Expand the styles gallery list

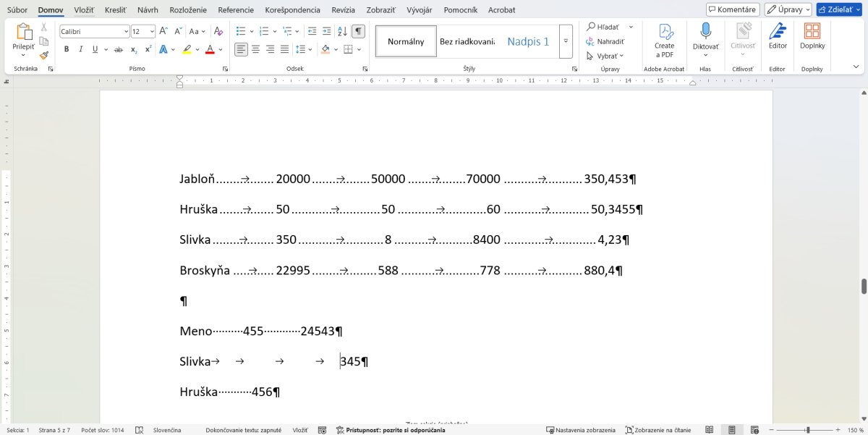point(566,41)
